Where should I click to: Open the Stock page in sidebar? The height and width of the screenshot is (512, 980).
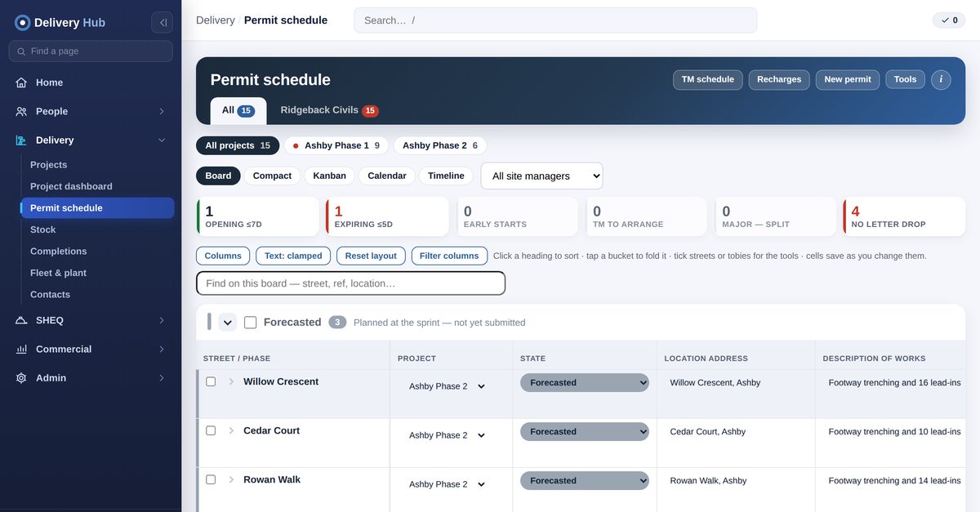coord(97,229)
